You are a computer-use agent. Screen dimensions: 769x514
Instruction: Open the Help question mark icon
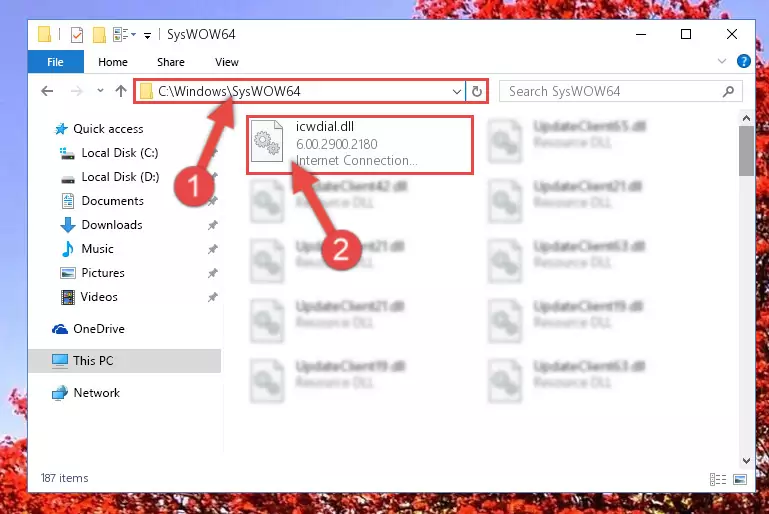point(743,61)
